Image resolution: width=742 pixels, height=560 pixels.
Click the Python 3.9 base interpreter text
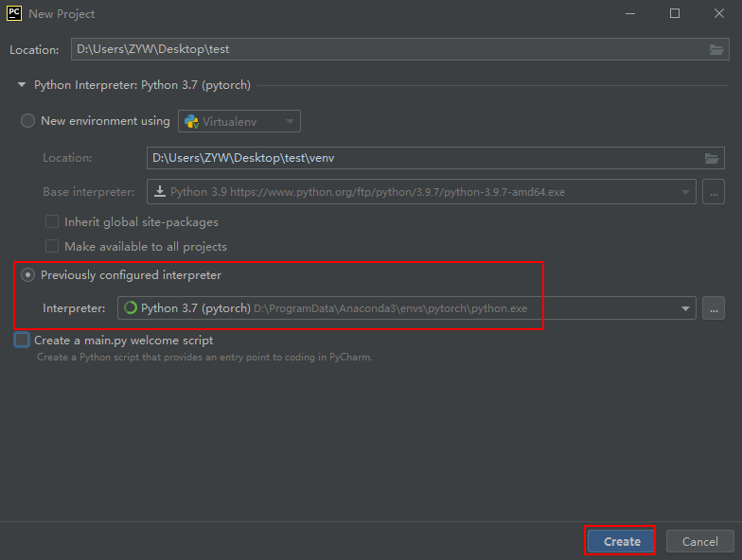[x=367, y=192]
